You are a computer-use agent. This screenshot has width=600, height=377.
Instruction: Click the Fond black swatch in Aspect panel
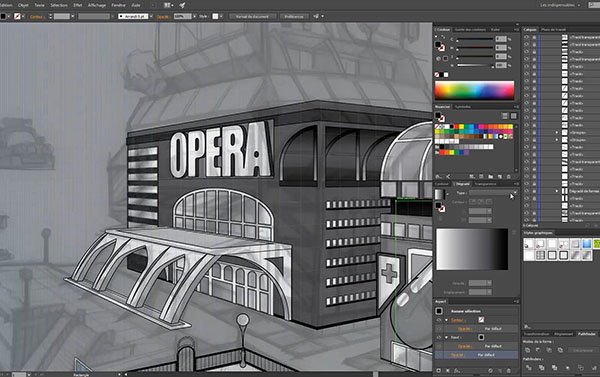481,337
